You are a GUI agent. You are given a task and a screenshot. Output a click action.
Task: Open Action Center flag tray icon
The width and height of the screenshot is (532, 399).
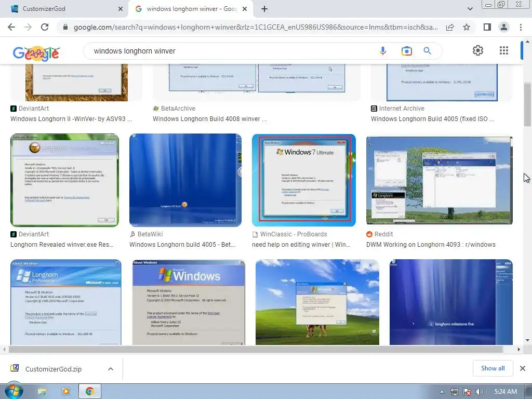tap(467, 392)
